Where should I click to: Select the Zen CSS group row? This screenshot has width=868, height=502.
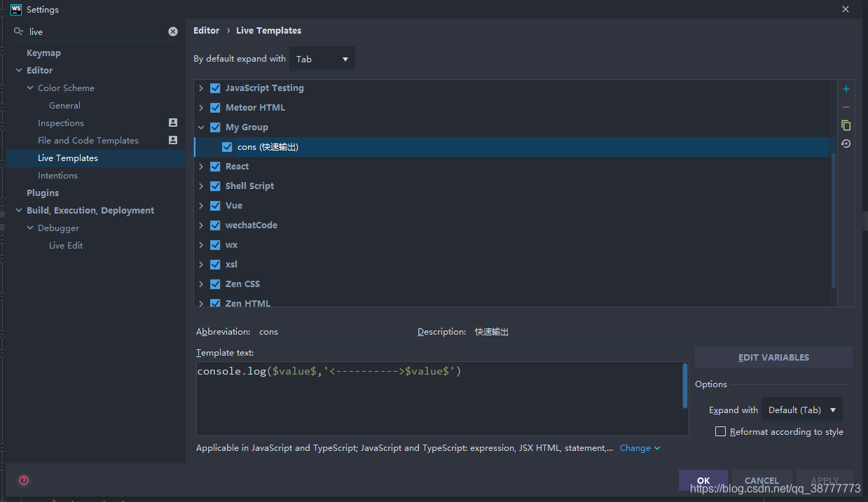point(511,284)
